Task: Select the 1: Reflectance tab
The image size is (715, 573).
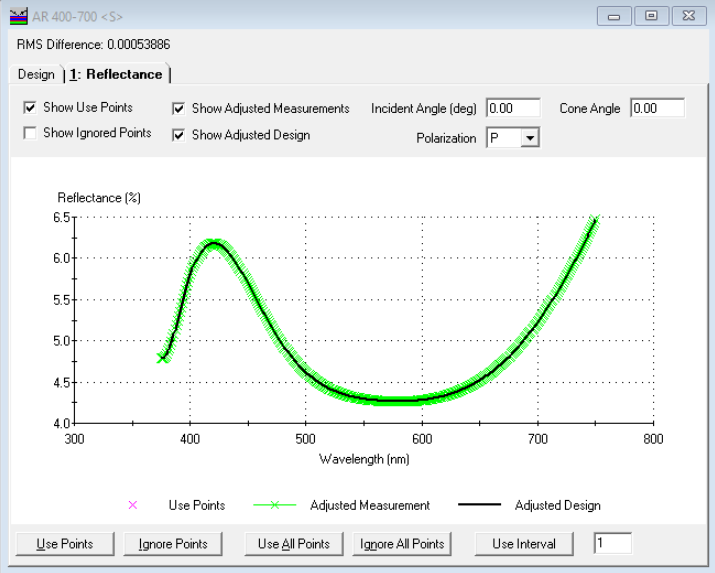Action: [117, 75]
